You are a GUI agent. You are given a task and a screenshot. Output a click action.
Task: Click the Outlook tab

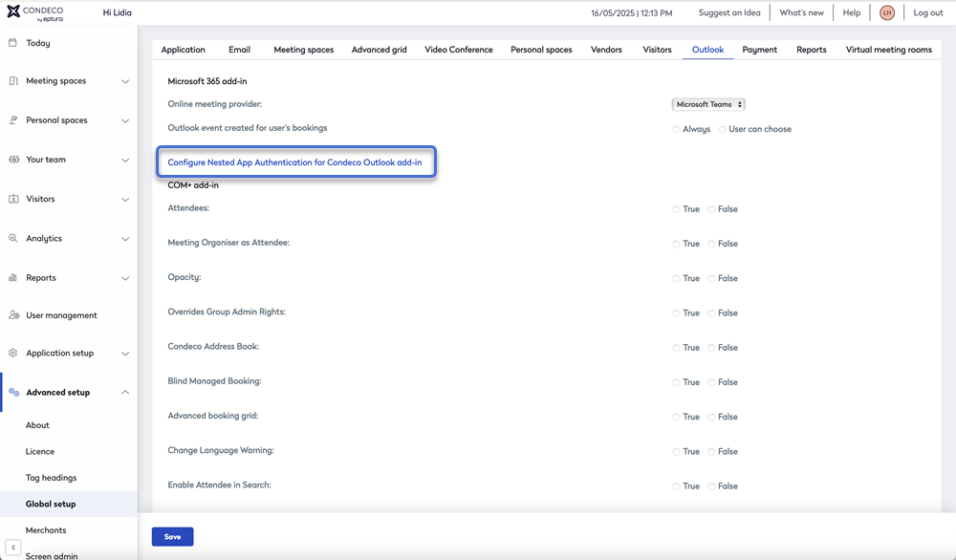[707, 50]
